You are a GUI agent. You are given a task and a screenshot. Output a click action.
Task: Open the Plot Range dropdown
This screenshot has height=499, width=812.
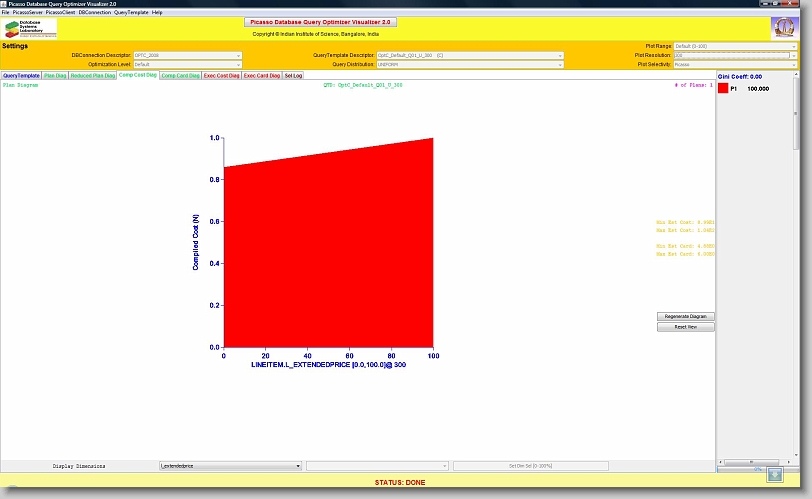coord(735,46)
